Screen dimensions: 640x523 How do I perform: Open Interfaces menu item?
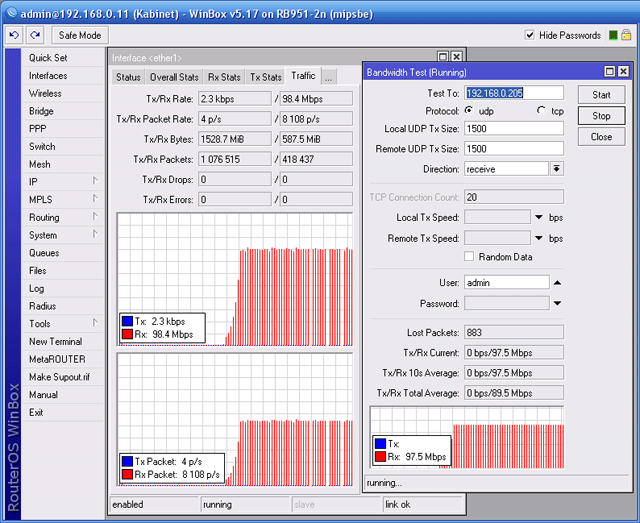pos(63,76)
